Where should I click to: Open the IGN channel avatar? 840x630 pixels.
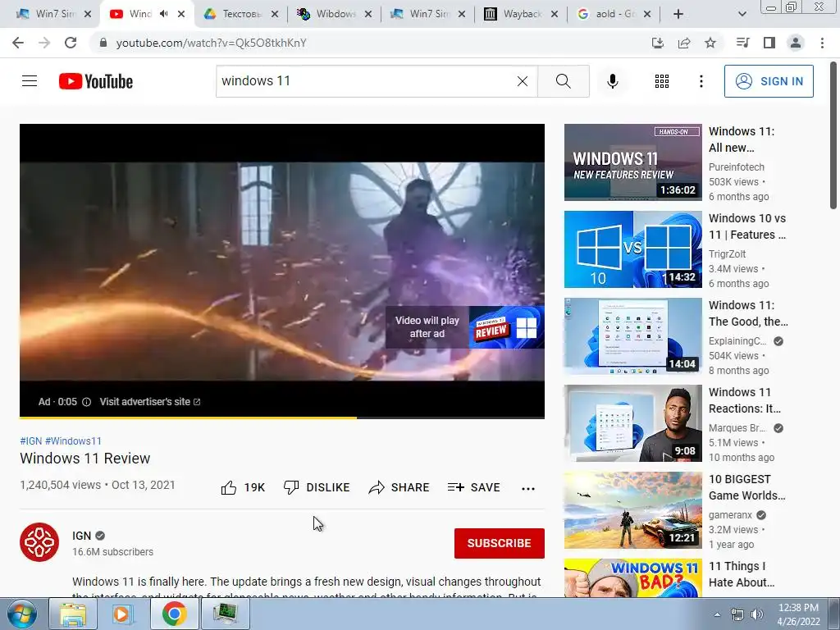point(39,542)
